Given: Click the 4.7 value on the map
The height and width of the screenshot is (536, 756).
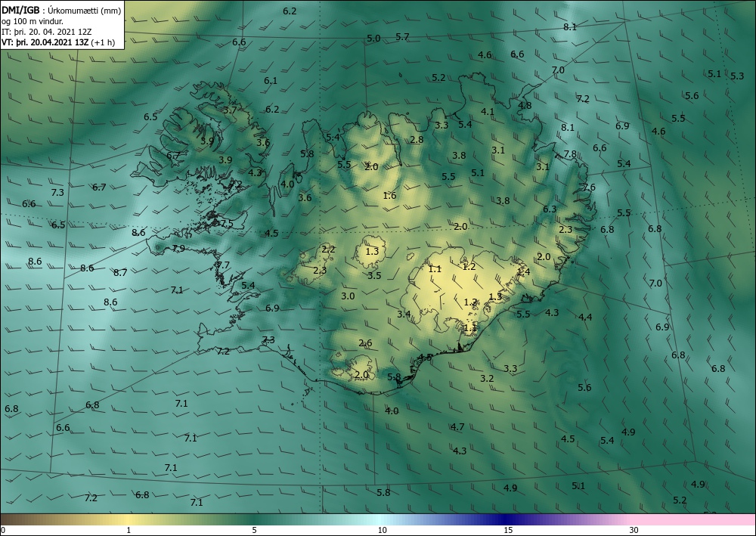Looking at the screenshot, I should click(457, 426).
